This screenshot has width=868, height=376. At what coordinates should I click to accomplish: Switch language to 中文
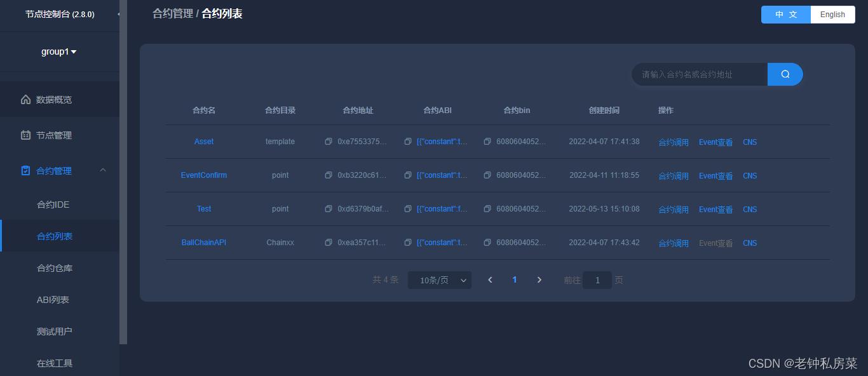tap(786, 15)
